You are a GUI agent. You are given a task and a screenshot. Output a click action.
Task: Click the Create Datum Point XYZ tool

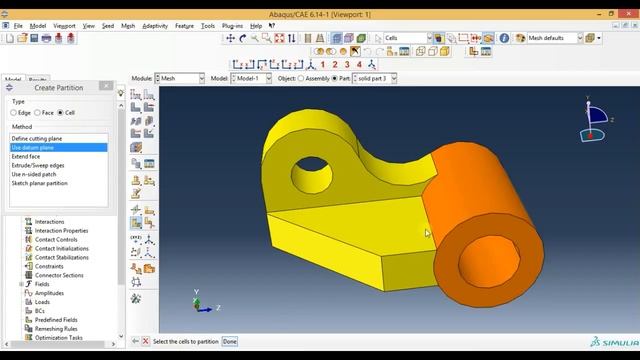(x=136, y=240)
